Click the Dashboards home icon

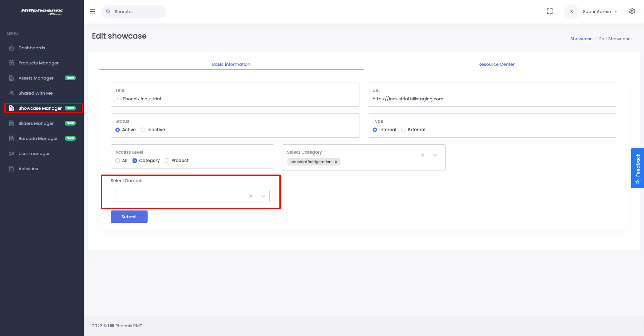pyautogui.click(x=11, y=48)
